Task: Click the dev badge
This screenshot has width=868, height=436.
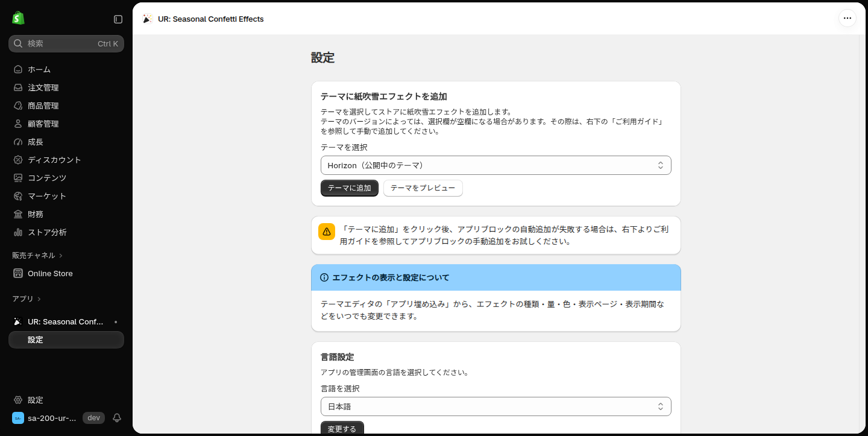Action: (x=93, y=418)
